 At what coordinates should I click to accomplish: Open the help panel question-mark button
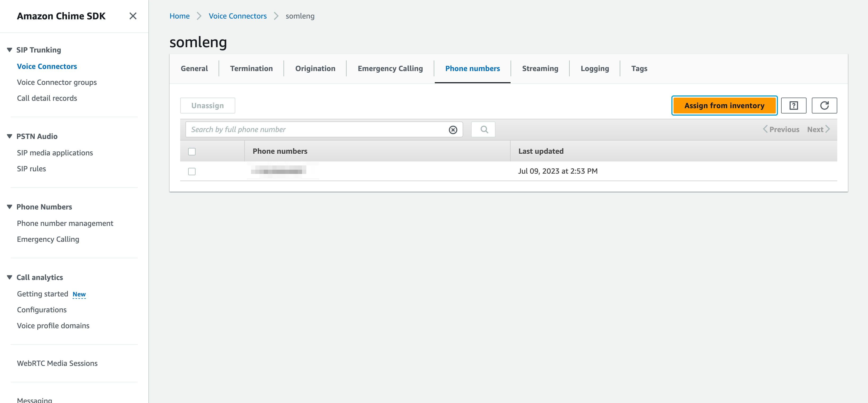pos(793,106)
